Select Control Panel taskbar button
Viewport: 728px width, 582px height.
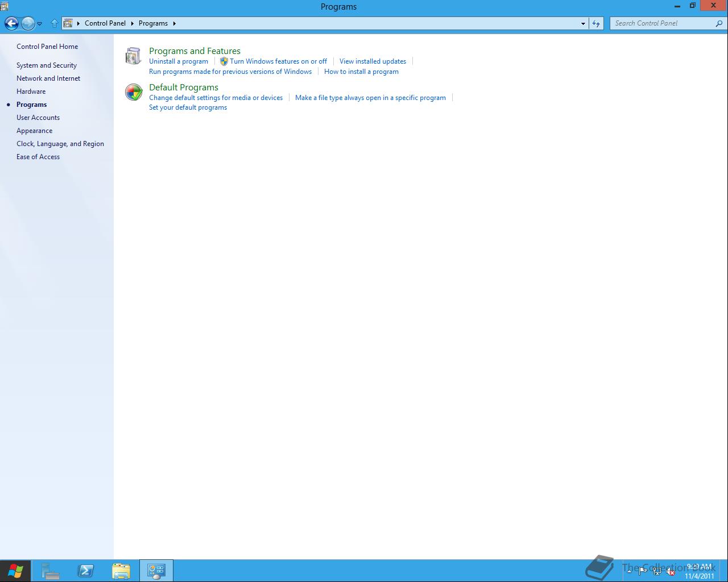click(x=156, y=571)
